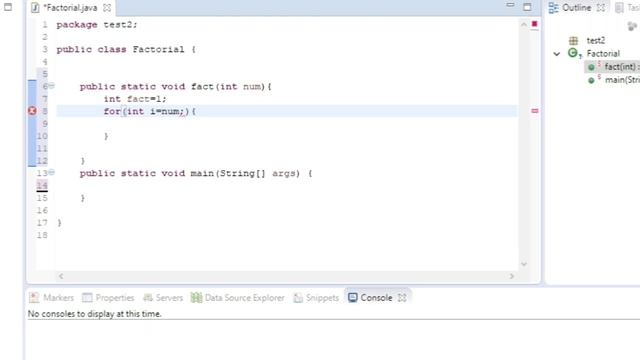The width and height of the screenshot is (640, 360).
Task: Click the horizontal scroll right arrow
Action: (511, 276)
